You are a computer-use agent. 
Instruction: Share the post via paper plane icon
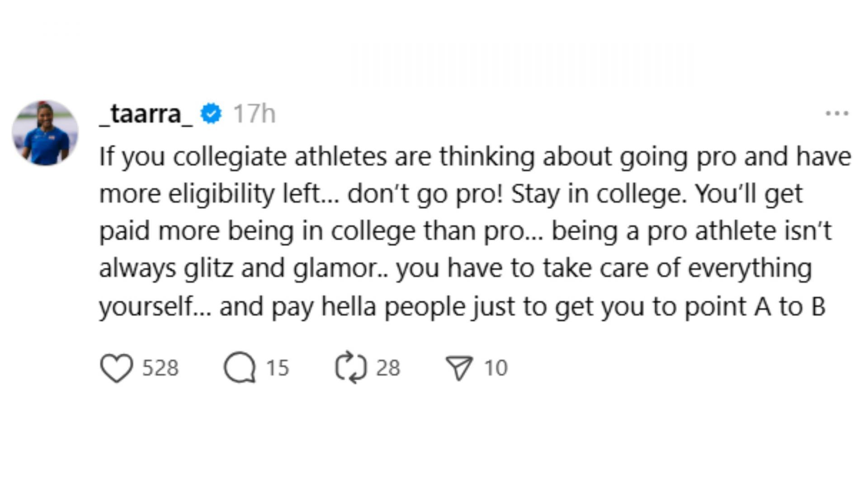click(459, 368)
